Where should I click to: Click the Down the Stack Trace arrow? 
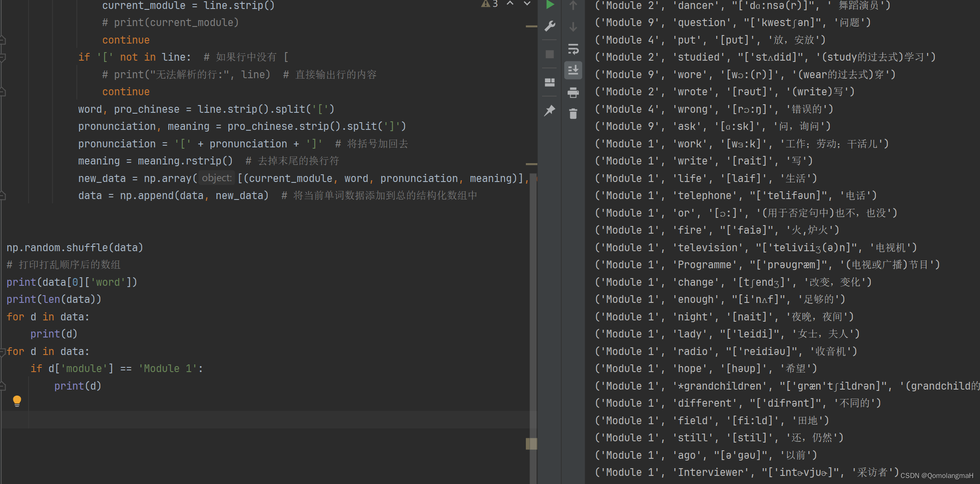573,27
